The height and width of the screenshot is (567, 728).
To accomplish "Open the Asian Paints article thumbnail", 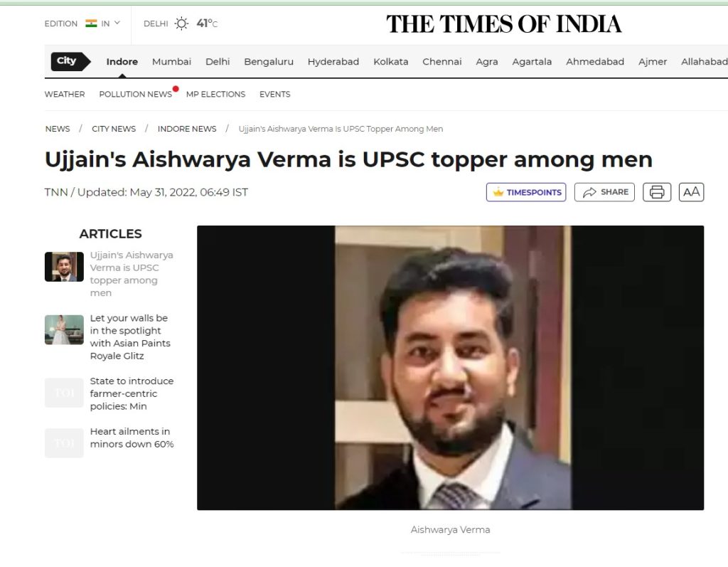I will click(64, 329).
